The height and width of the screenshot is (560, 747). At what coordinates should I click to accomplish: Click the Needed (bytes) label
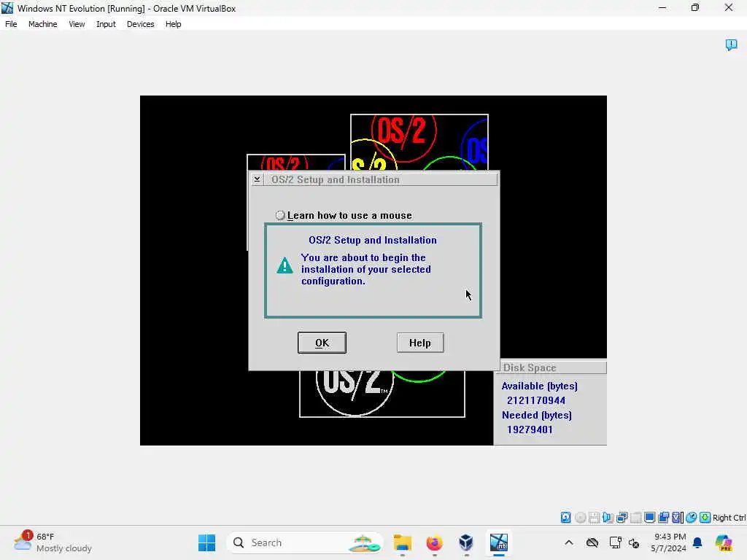point(536,415)
